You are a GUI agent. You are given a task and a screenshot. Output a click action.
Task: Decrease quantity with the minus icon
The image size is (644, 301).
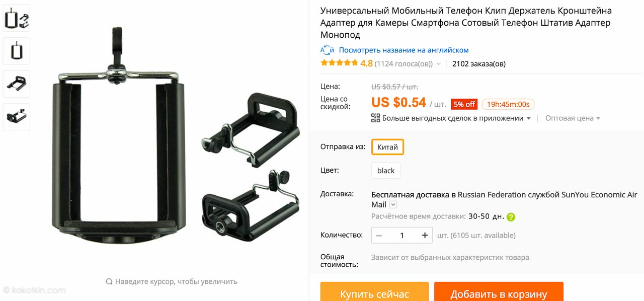[379, 236]
